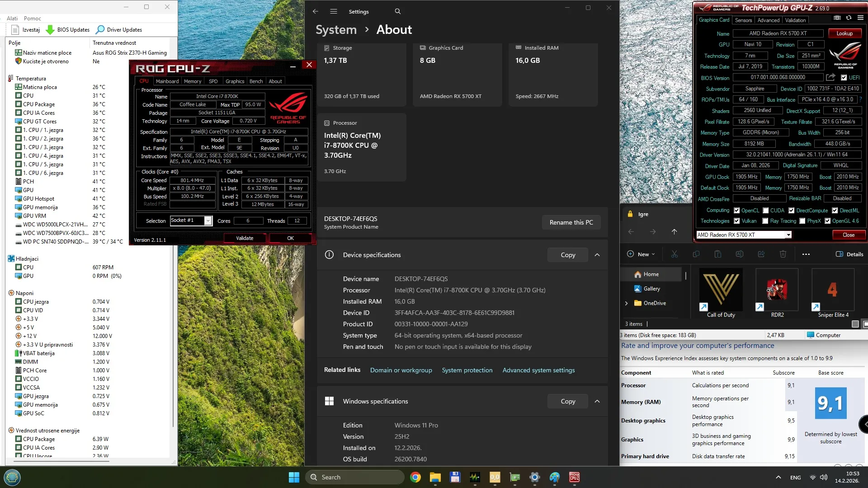Click the BIOS export share icon
868x488 pixels.
pos(830,77)
